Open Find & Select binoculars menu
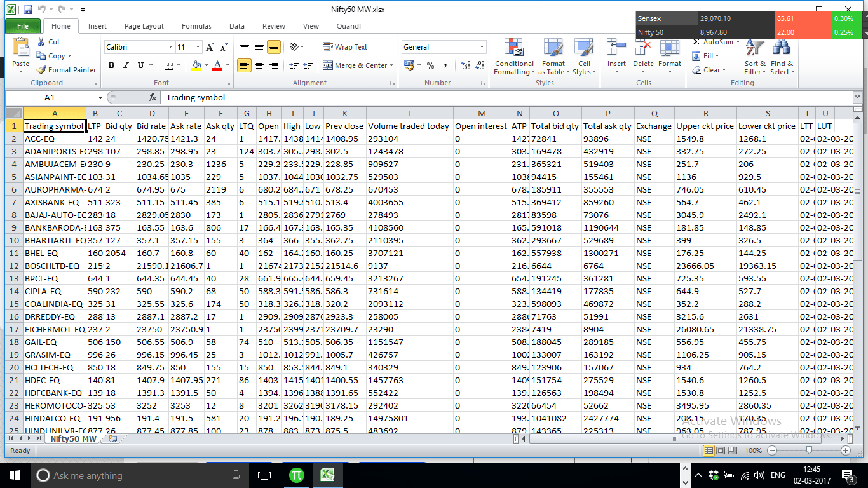 (x=782, y=57)
